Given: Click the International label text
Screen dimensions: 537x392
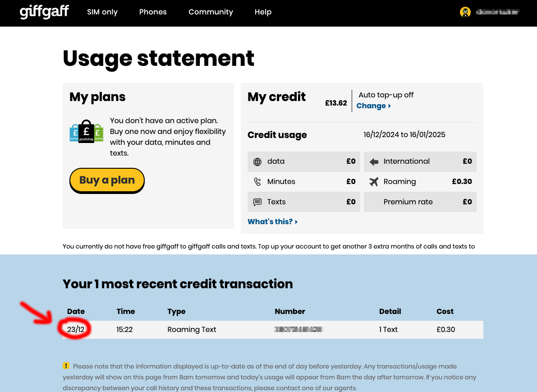Looking at the screenshot, I should tap(407, 161).
